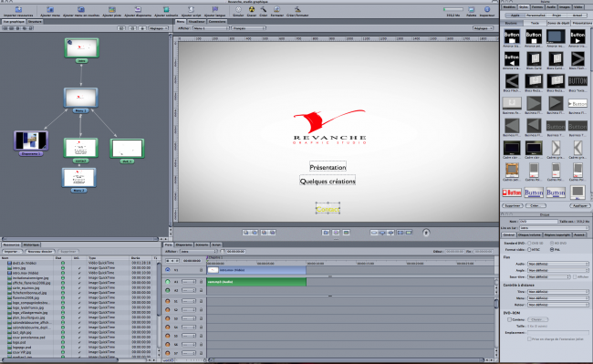Select the HD DVD standard radio button

click(x=552, y=243)
